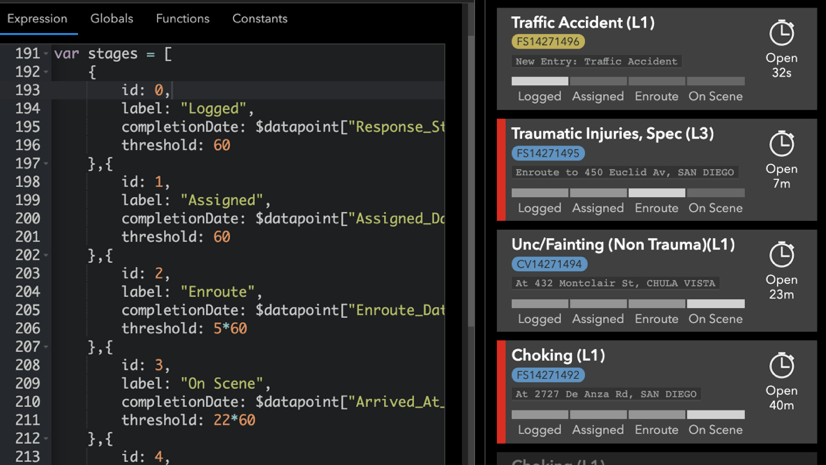826x465 pixels.
Task: Open the Functions tab
Action: click(182, 18)
